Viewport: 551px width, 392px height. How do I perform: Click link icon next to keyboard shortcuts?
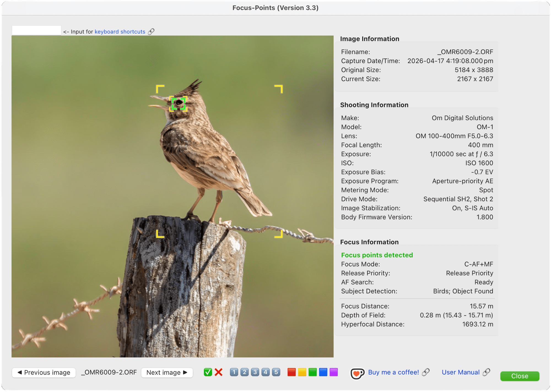(151, 32)
